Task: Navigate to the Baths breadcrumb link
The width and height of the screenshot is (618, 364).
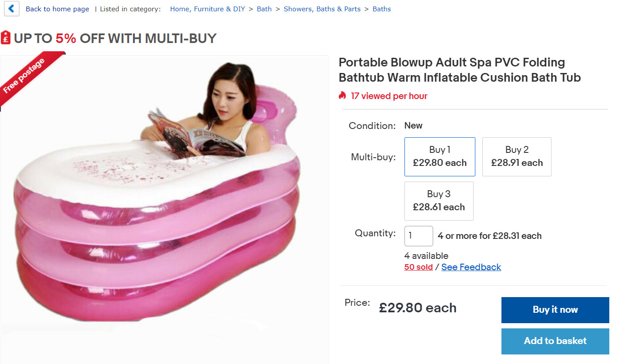Action: (381, 9)
